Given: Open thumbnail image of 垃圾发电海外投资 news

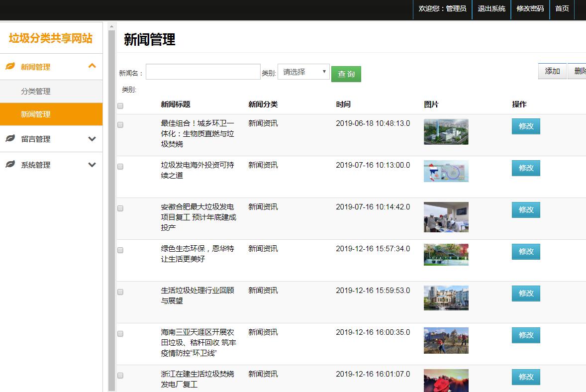Looking at the screenshot, I should click(x=446, y=171).
